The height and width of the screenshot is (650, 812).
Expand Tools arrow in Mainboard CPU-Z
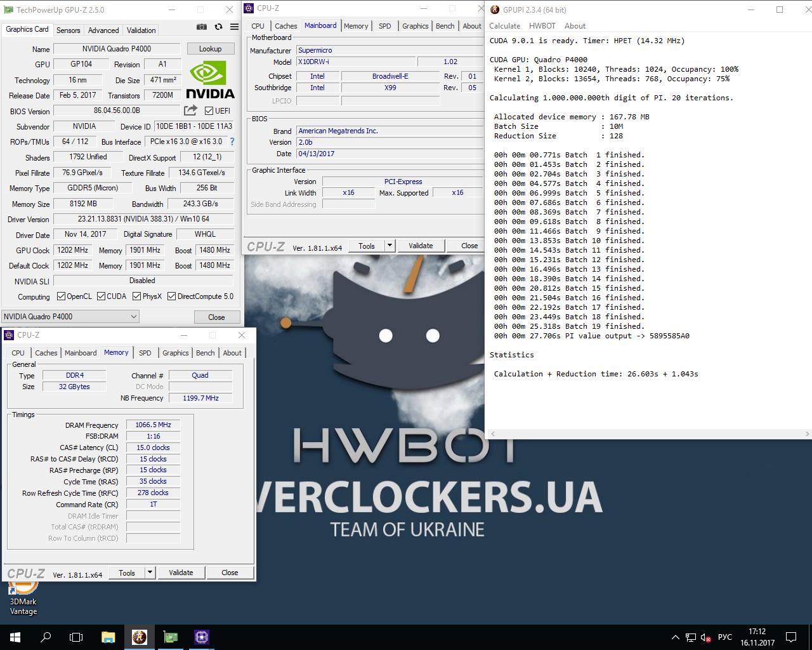click(390, 246)
